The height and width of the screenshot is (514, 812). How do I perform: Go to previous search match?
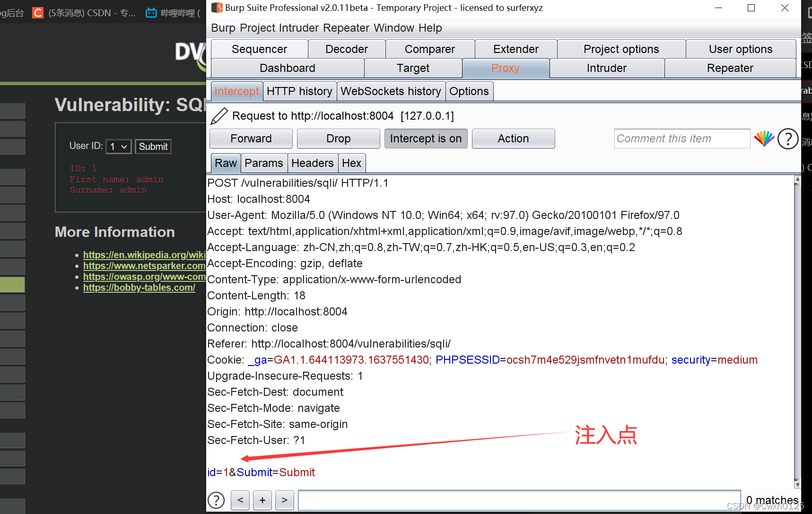click(240, 500)
